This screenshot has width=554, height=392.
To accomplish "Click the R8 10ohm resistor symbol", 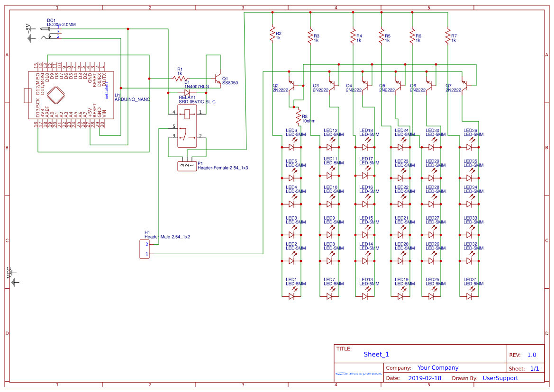I will pos(299,116).
